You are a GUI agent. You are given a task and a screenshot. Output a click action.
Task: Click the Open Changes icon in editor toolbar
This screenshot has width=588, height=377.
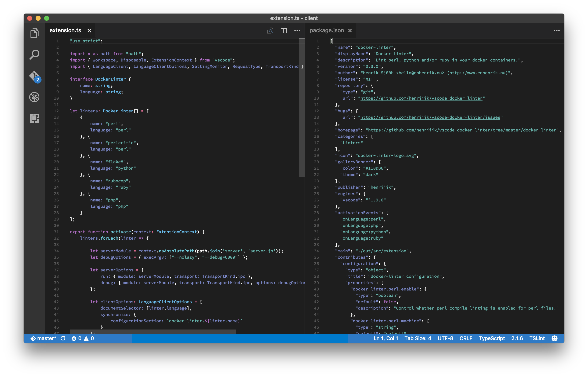tap(270, 31)
